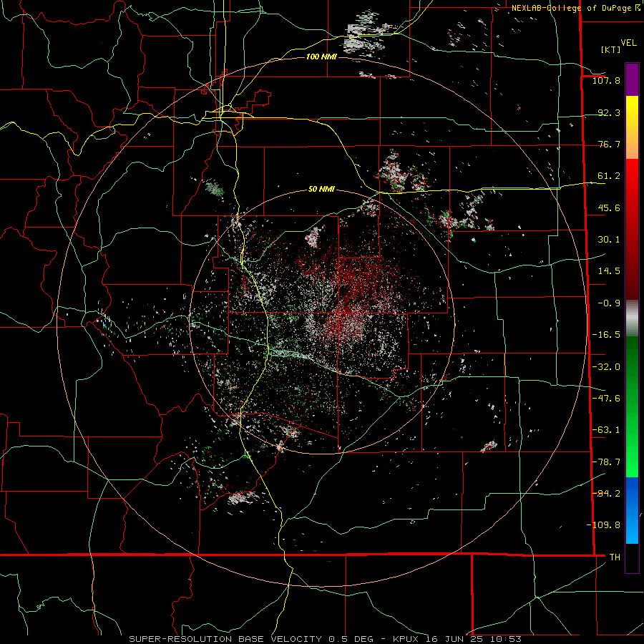Pick the gray near-zero segment of the color bar
Image resolution: width=644 pixels, height=644 pixels.
tap(632, 318)
